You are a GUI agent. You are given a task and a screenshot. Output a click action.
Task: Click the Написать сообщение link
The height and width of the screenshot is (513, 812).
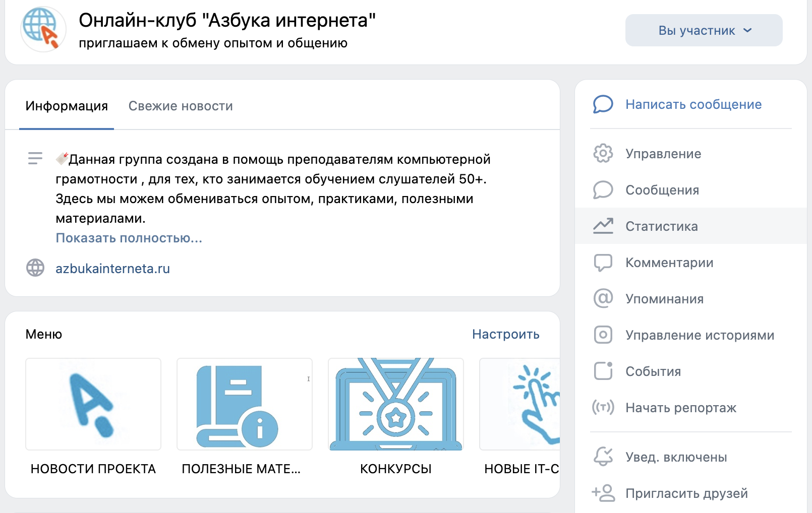coord(693,104)
